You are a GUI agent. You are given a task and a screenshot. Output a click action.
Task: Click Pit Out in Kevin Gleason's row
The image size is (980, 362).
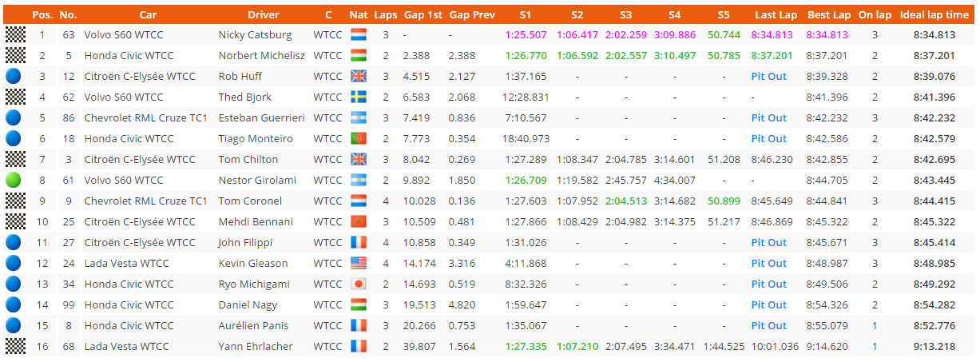coord(768,263)
